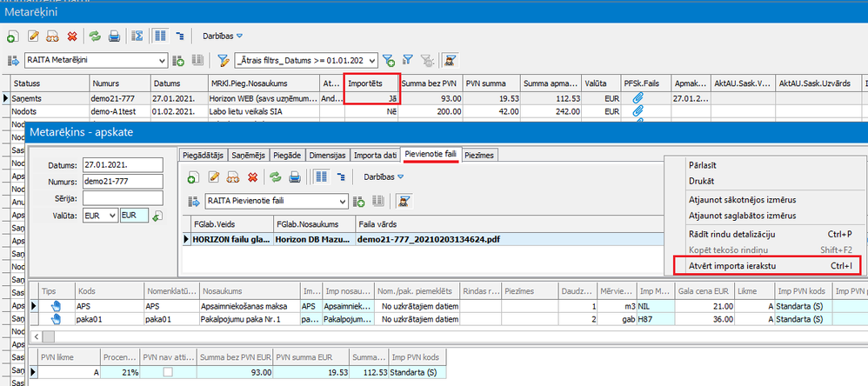Select the Piegādātājs tab
This screenshot has width=868, height=386.
point(202,155)
